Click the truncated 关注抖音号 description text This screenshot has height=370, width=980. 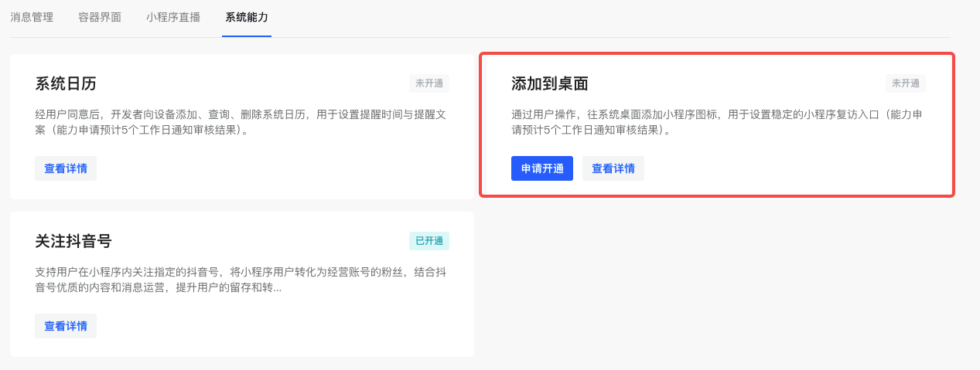pyautogui.click(x=240, y=280)
